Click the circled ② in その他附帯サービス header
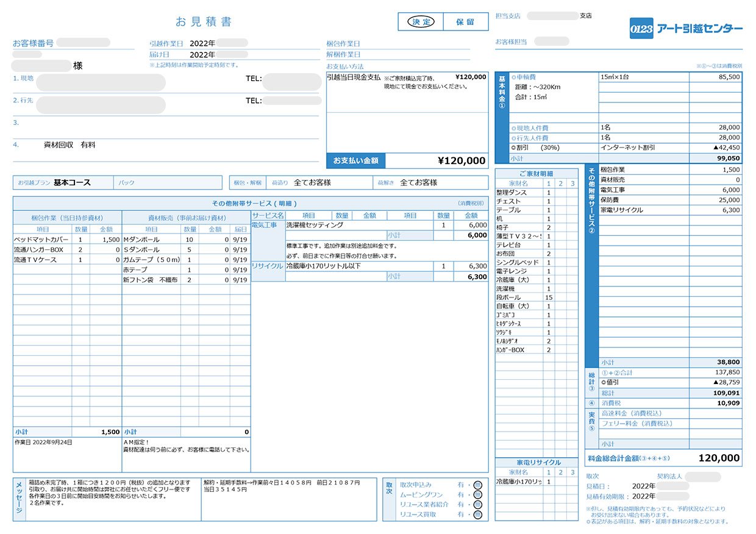The height and width of the screenshot is (534, 756). coord(590,230)
